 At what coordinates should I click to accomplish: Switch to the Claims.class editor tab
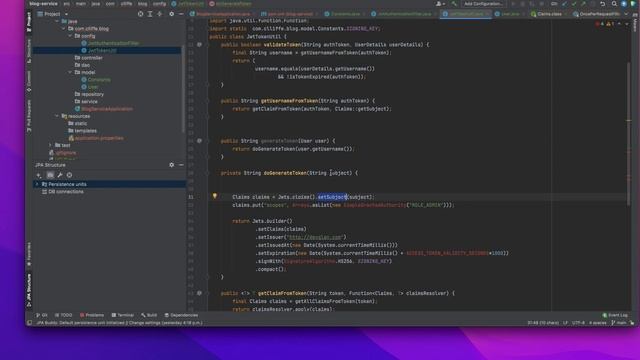click(549, 14)
